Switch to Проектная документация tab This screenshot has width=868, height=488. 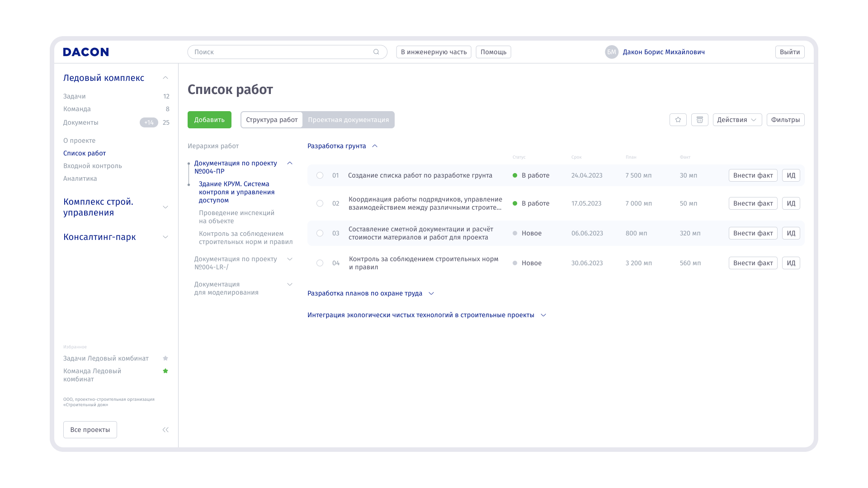click(x=348, y=120)
